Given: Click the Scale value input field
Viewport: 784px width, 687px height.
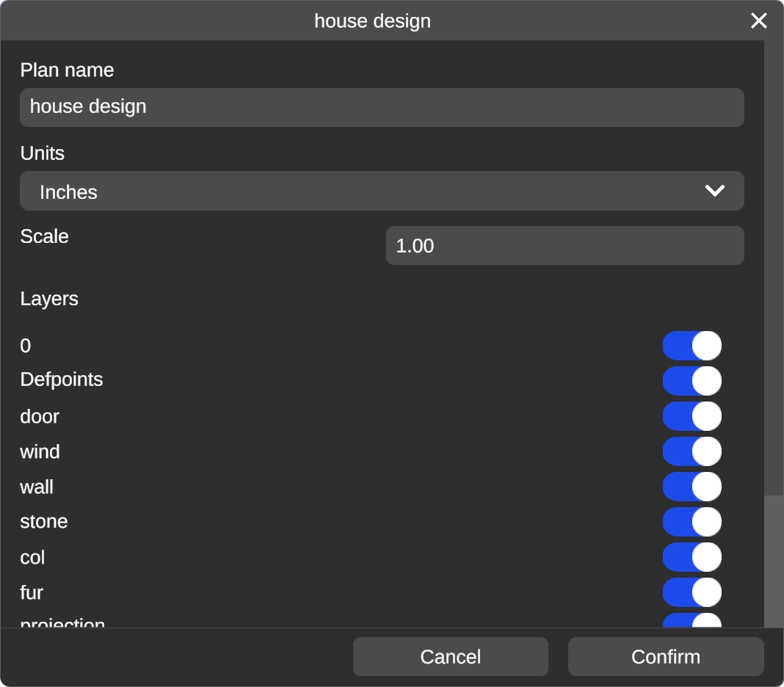Looking at the screenshot, I should (565, 246).
